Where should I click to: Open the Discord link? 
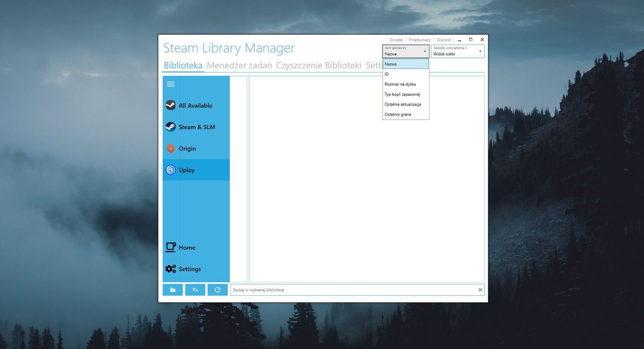tap(444, 40)
